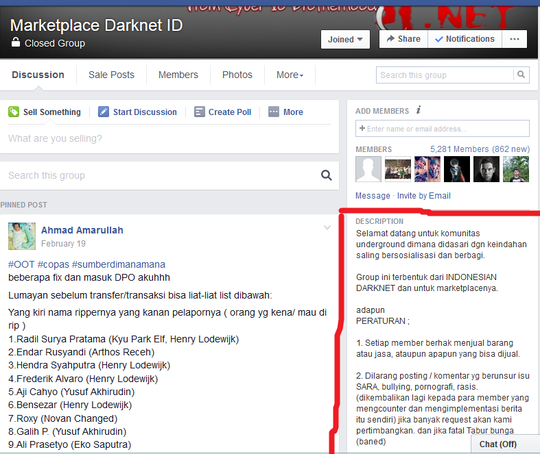
Task: Open the Chat (Off) bar
Action: tap(505, 444)
